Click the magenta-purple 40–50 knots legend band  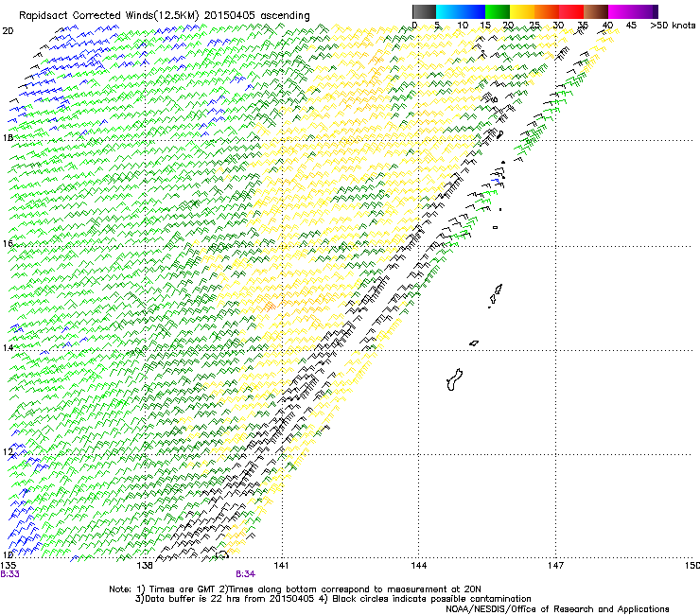[633, 11]
